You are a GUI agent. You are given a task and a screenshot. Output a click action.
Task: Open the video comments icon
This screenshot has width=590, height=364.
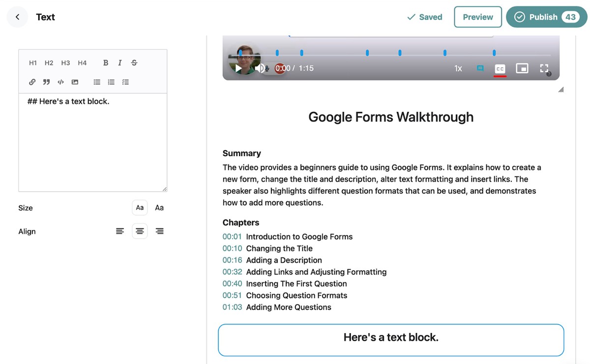click(x=480, y=68)
